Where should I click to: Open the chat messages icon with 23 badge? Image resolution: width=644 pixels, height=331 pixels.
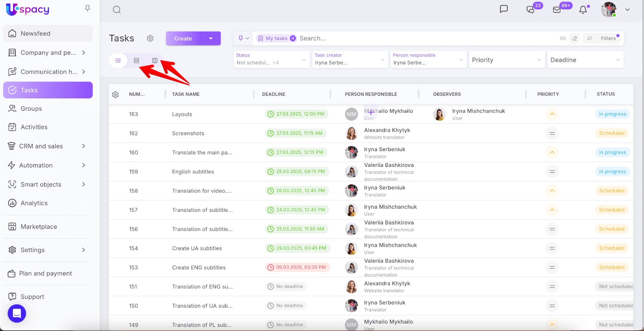click(x=530, y=10)
